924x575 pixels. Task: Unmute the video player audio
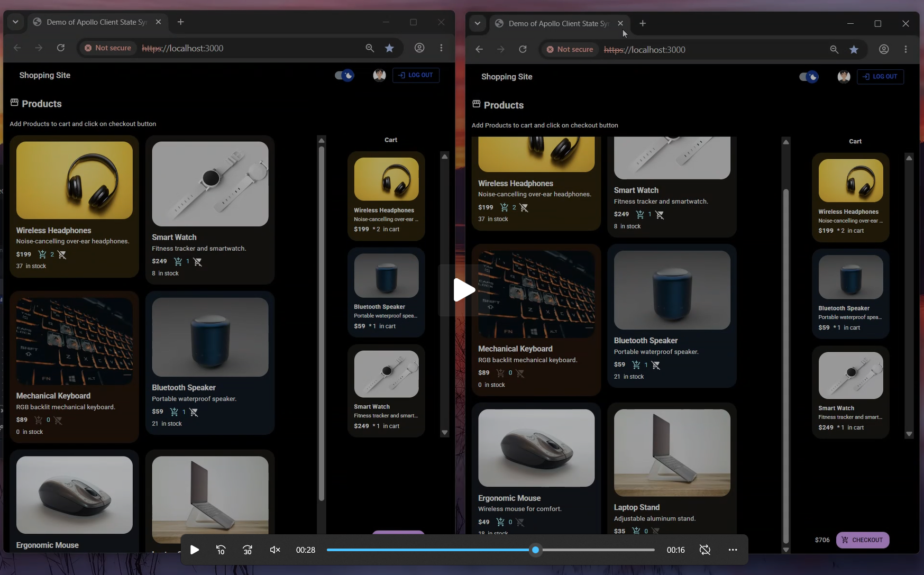tap(275, 550)
